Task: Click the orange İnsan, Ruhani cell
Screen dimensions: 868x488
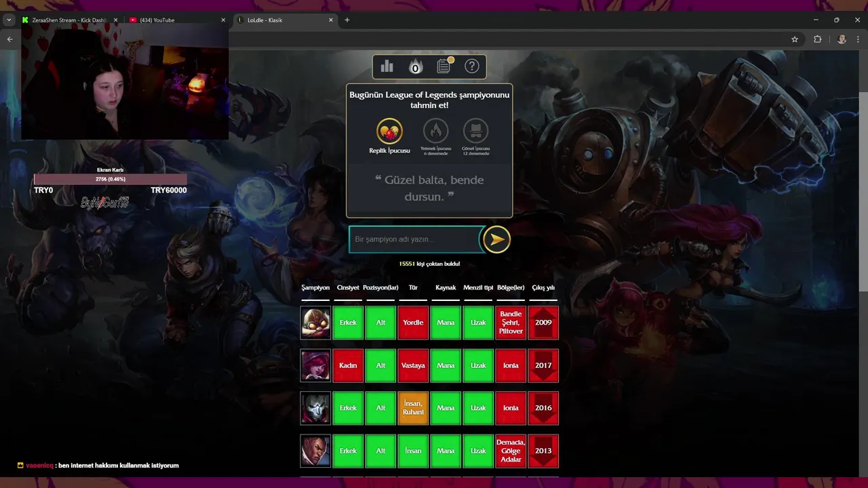Action: click(413, 408)
